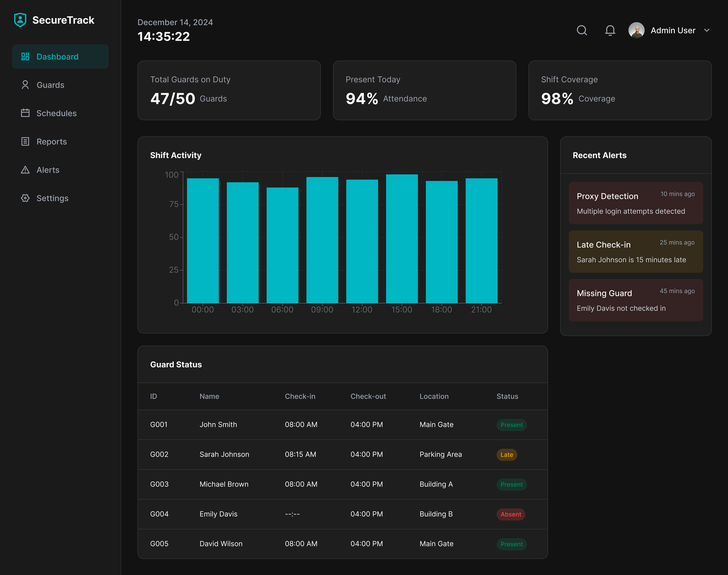Click the Settings gear icon

point(25,198)
